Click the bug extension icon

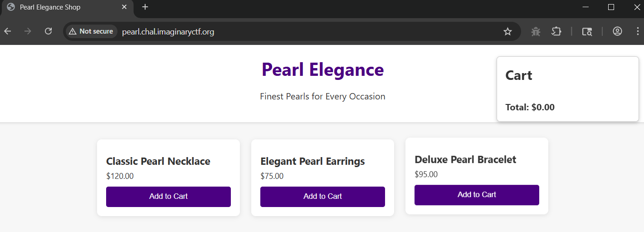536,31
